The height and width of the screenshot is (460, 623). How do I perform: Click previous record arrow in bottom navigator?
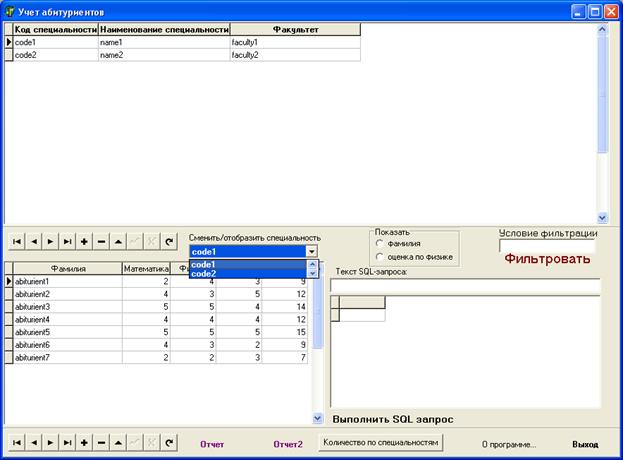33,442
